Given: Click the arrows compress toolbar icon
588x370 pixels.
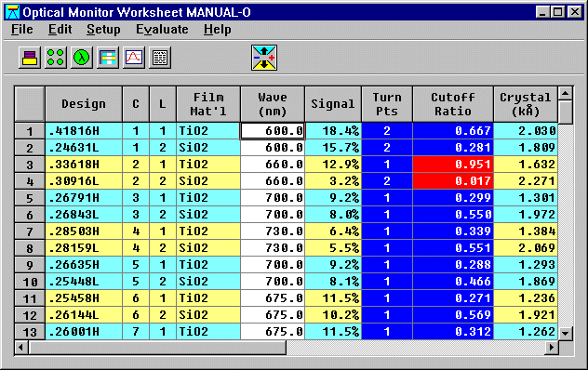Looking at the screenshot, I should coord(264,58).
